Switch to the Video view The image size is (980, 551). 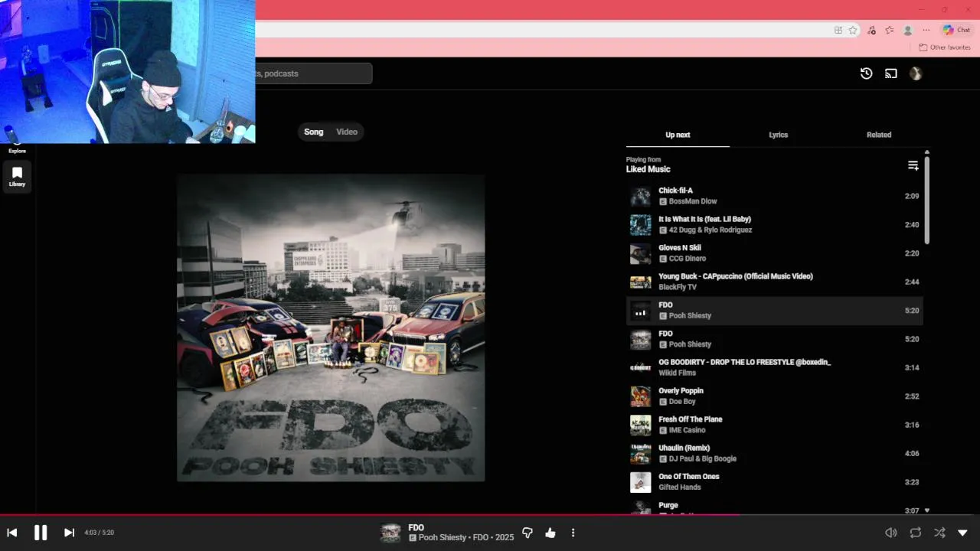pos(347,132)
